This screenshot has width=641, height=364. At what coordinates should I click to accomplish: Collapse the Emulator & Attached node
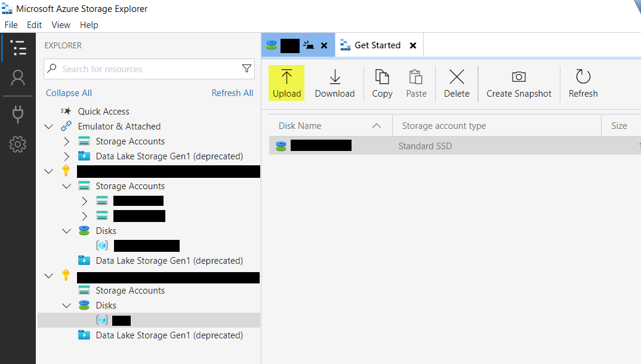(49, 127)
